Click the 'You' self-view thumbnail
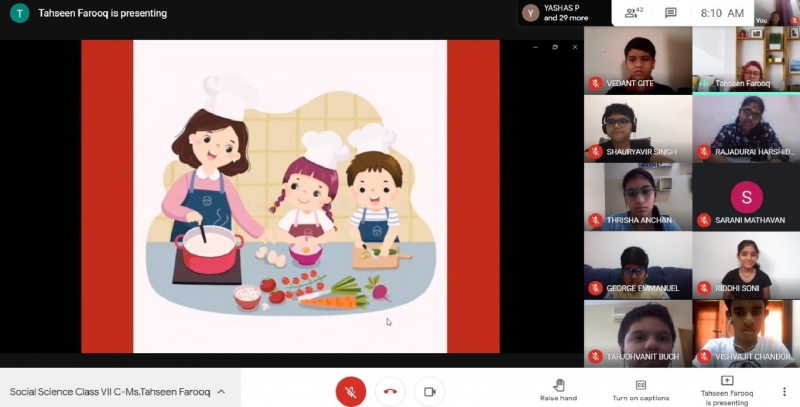 click(x=779, y=12)
